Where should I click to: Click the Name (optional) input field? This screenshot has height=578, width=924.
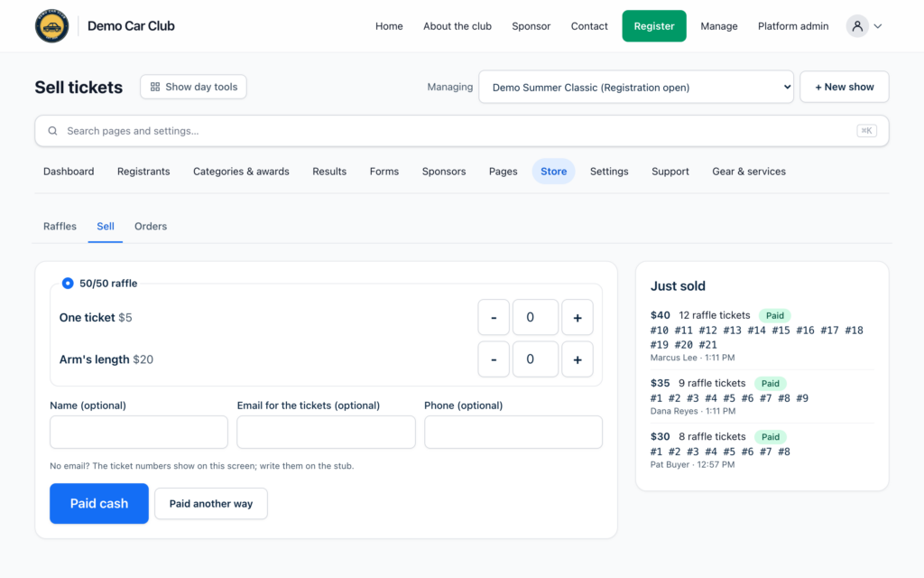click(x=139, y=433)
